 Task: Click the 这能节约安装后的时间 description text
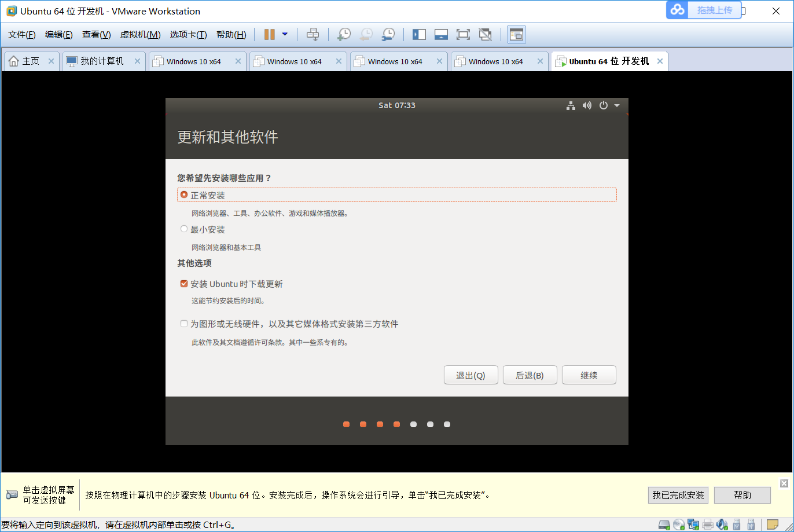[229, 301]
